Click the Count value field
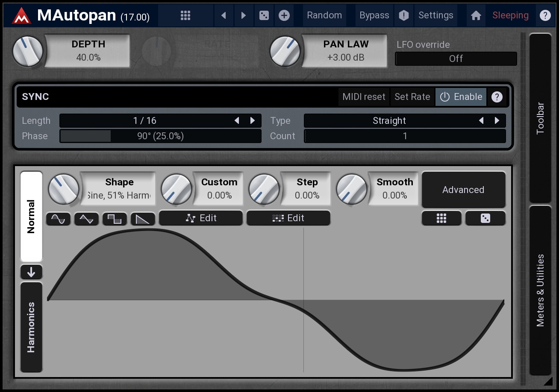559x392 pixels. pyautogui.click(x=405, y=136)
